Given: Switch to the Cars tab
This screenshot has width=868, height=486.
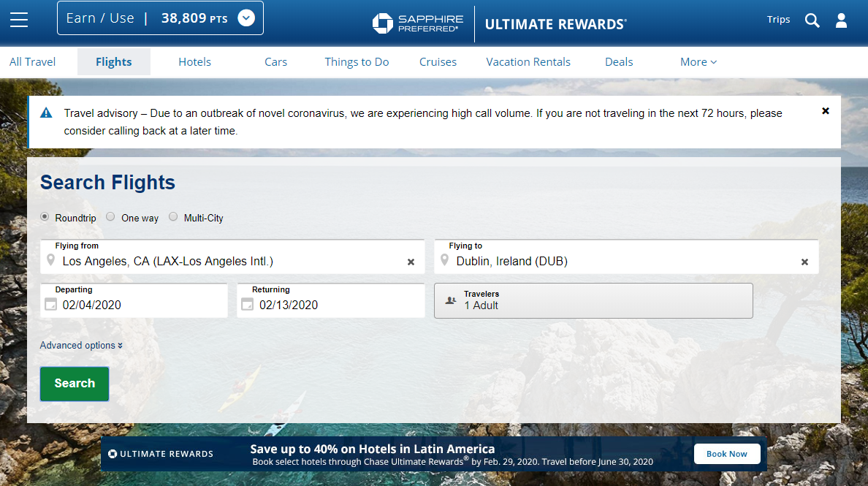Looking at the screenshot, I should pyautogui.click(x=275, y=62).
